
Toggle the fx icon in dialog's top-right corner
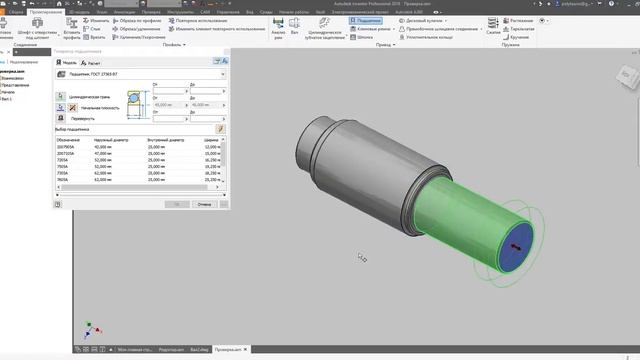pos(224,61)
